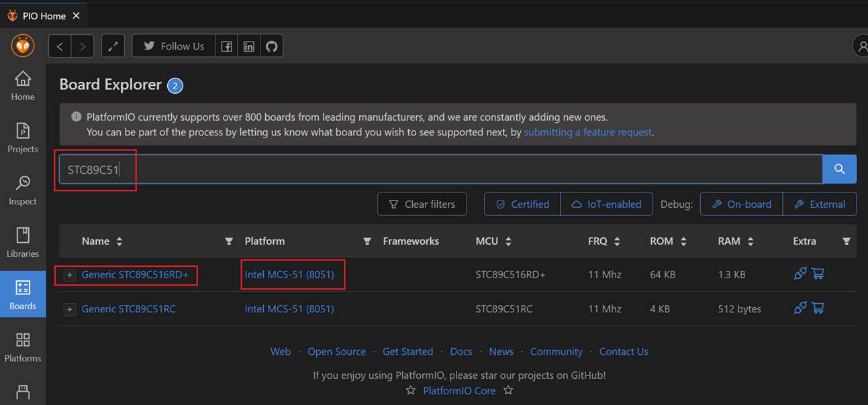
Task: Select the 512 bytes RAM cell
Action: tap(739, 308)
